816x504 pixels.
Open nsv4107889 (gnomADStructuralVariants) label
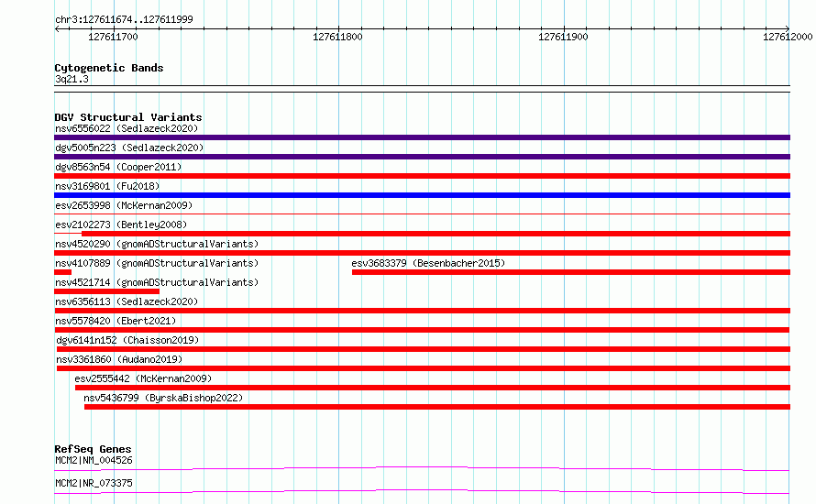(157, 263)
